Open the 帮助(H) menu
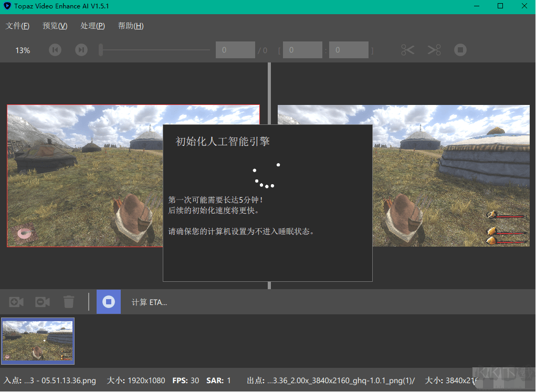The image size is (536, 392). click(130, 25)
